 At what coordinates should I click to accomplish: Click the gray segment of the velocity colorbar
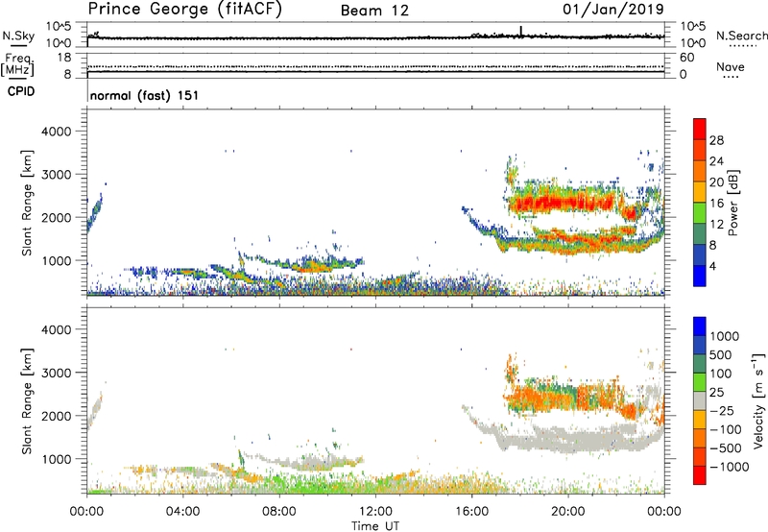700,400
